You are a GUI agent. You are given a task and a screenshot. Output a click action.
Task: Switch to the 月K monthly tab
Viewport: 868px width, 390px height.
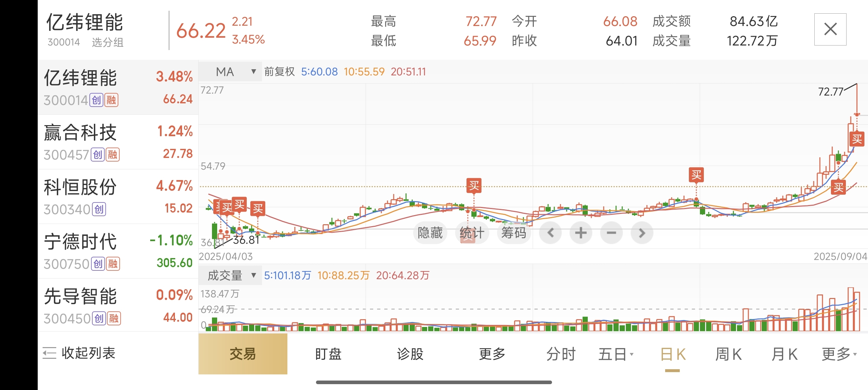784,354
